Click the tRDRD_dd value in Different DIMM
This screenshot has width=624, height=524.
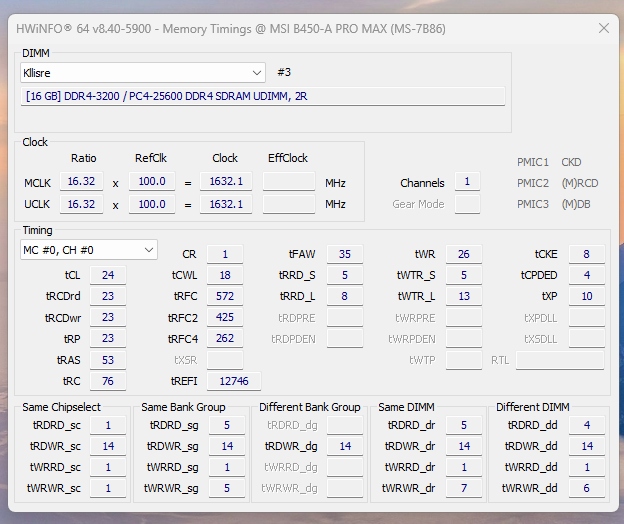[x=586, y=425]
